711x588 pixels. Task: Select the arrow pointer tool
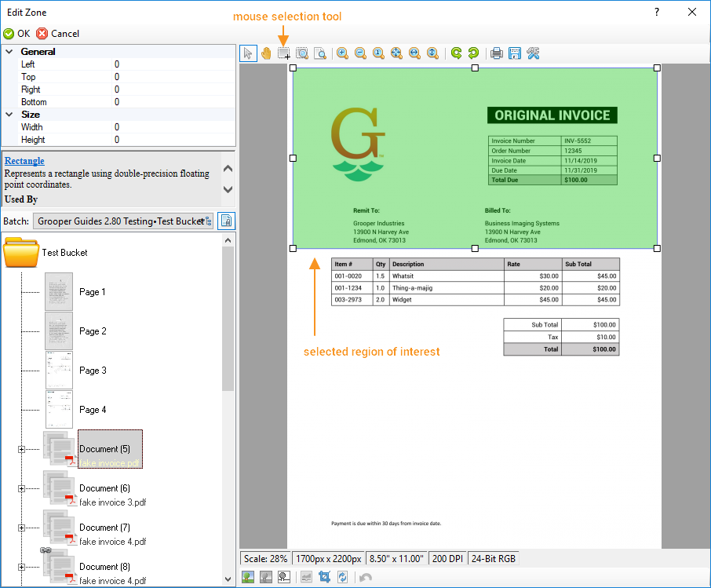248,53
